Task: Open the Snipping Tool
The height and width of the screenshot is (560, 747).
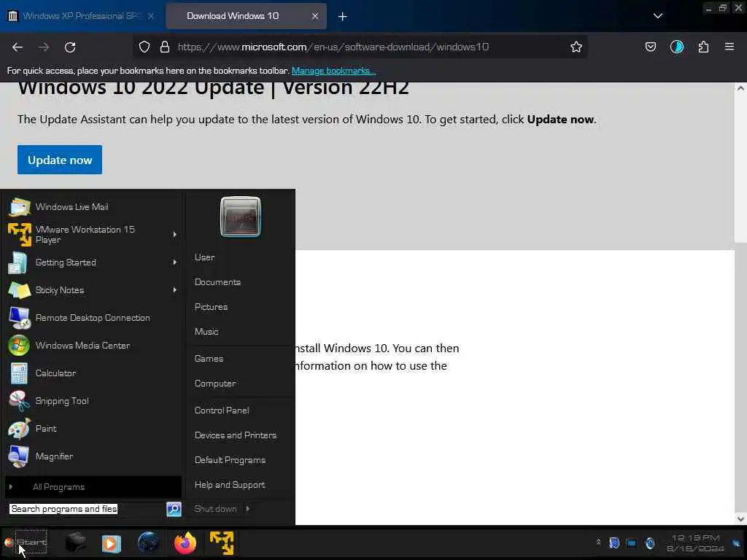Action: coord(93,401)
